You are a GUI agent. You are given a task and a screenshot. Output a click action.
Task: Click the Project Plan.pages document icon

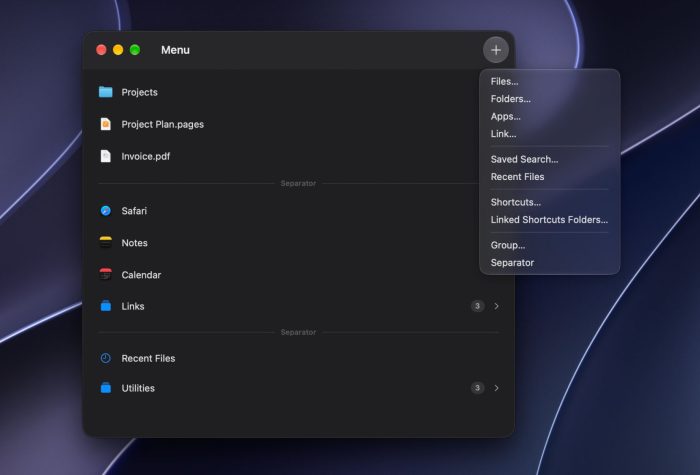[105, 124]
